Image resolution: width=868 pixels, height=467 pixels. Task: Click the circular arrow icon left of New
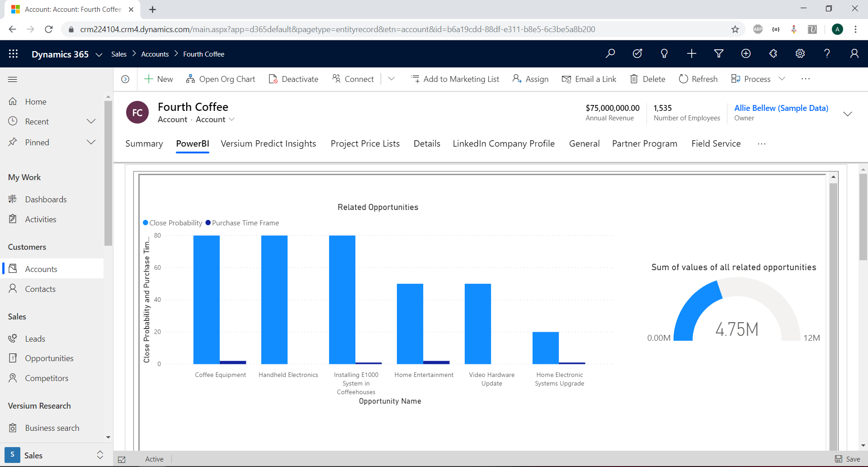pos(125,79)
